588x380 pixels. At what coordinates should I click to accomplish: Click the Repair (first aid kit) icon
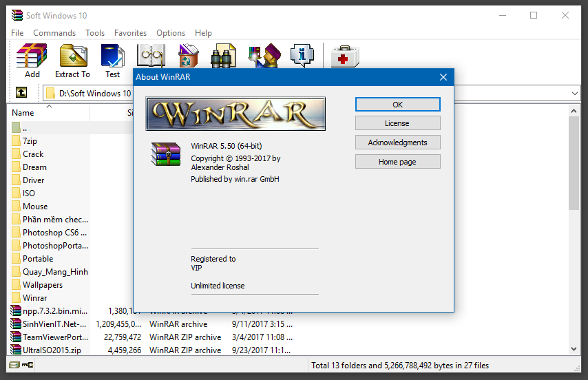345,56
